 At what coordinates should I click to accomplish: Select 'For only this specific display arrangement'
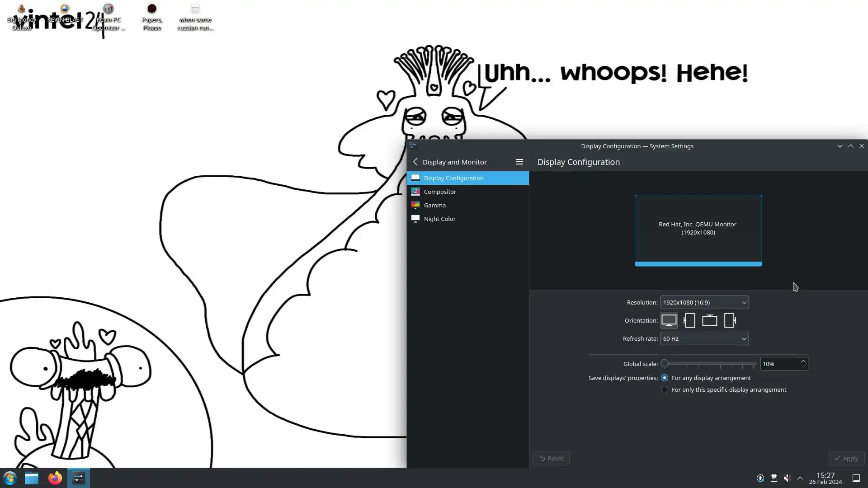(665, 389)
